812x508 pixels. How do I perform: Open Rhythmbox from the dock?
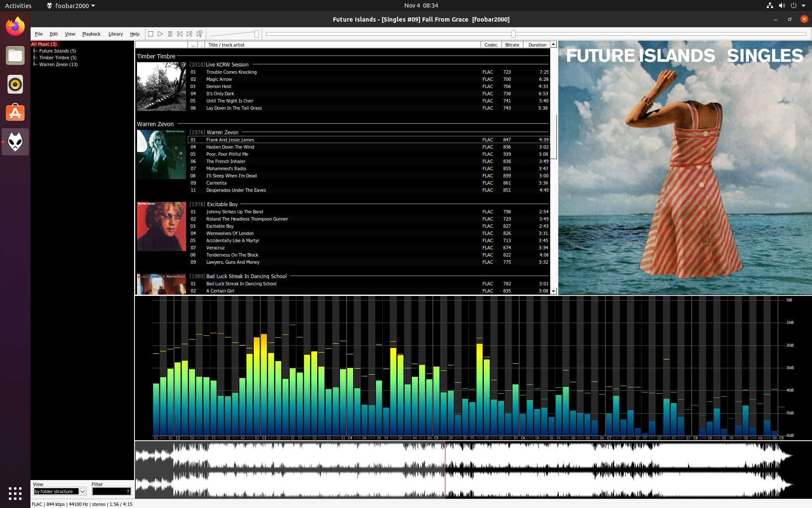click(15, 84)
